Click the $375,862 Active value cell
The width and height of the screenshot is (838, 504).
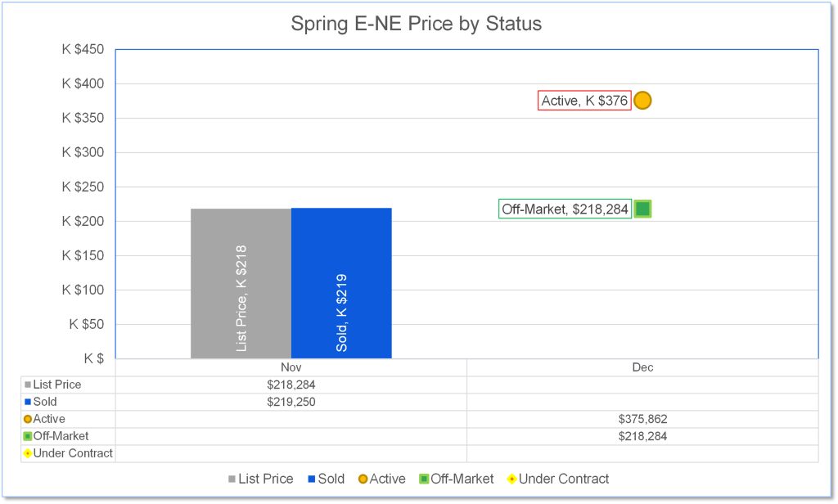[642, 419]
